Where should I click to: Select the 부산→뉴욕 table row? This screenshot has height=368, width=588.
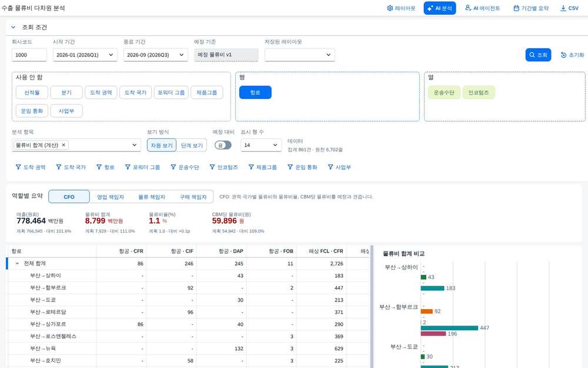(x=189, y=349)
